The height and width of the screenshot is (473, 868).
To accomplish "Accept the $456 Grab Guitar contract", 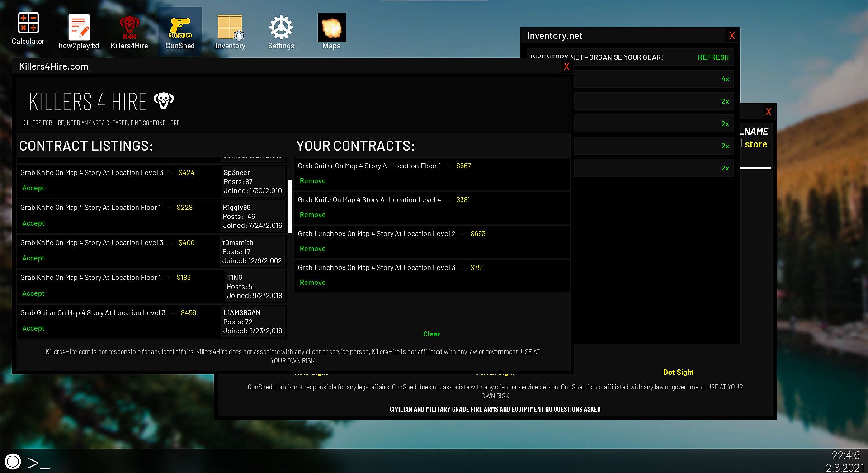I will [33, 328].
